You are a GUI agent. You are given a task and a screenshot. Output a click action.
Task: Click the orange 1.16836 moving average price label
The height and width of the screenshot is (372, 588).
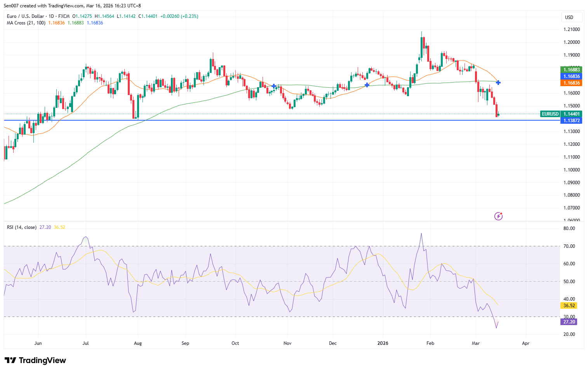tap(571, 83)
